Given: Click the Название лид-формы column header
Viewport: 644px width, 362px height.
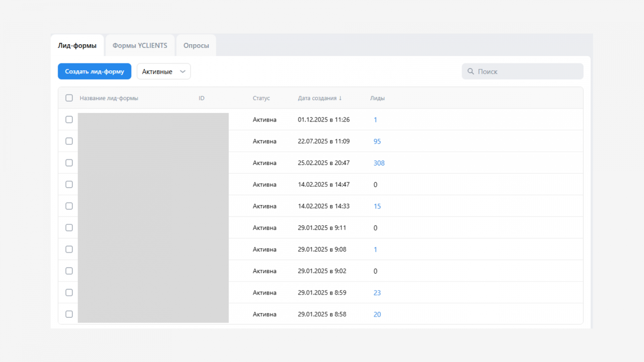Looking at the screenshot, I should (109, 98).
